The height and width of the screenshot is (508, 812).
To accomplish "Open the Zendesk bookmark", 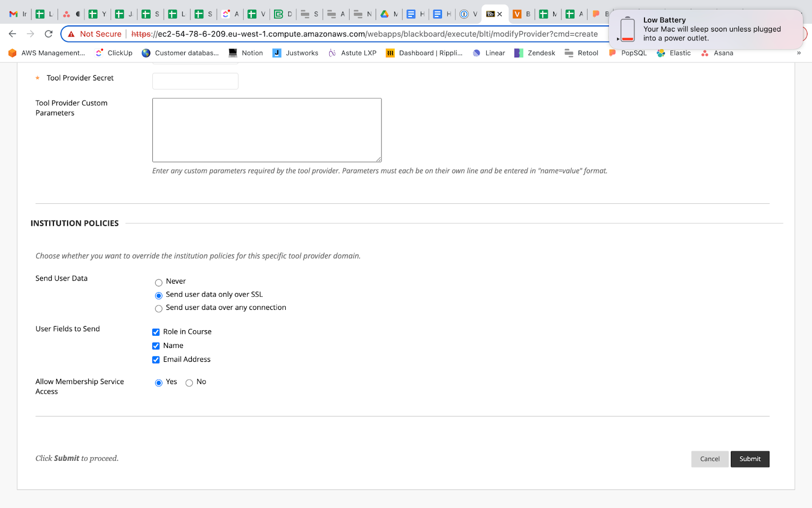I will tap(535, 53).
